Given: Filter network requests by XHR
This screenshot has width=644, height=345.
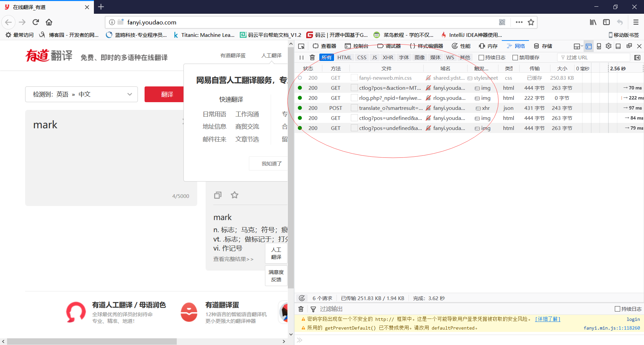Looking at the screenshot, I should [x=388, y=58].
